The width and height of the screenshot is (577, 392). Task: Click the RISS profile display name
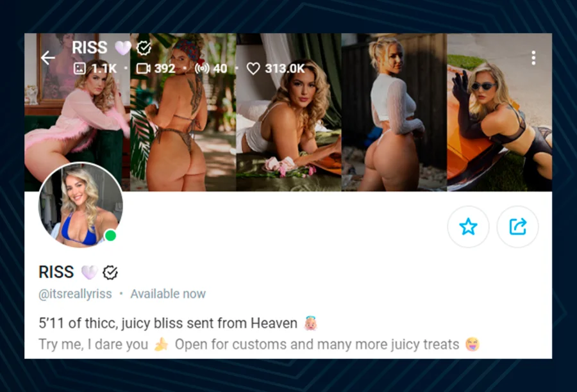(56, 272)
